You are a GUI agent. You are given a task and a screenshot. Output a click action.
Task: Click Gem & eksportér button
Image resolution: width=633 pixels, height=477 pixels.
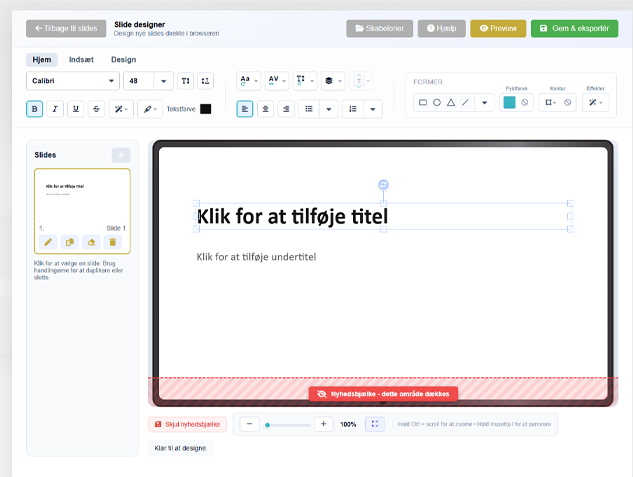click(x=574, y=29)
